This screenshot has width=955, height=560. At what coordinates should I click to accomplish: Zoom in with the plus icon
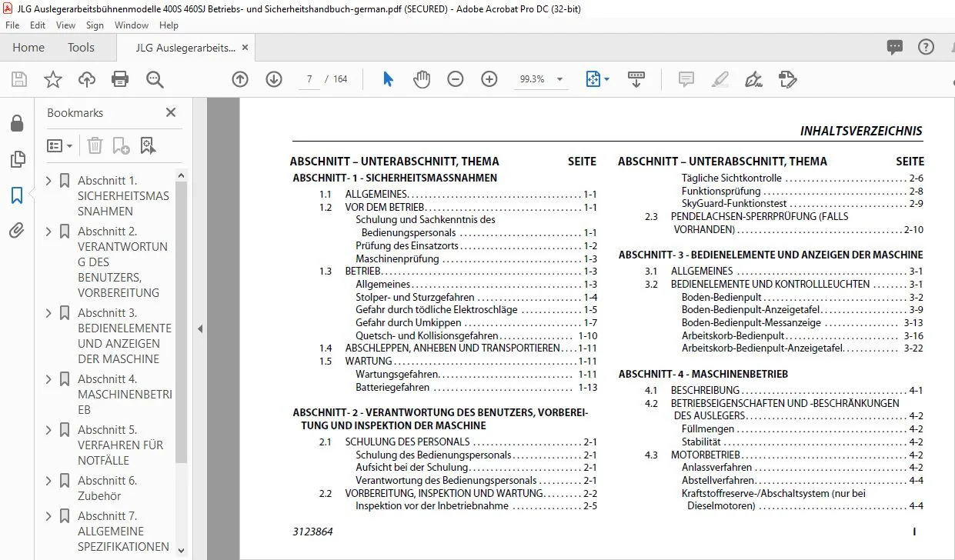coord(489,79)
